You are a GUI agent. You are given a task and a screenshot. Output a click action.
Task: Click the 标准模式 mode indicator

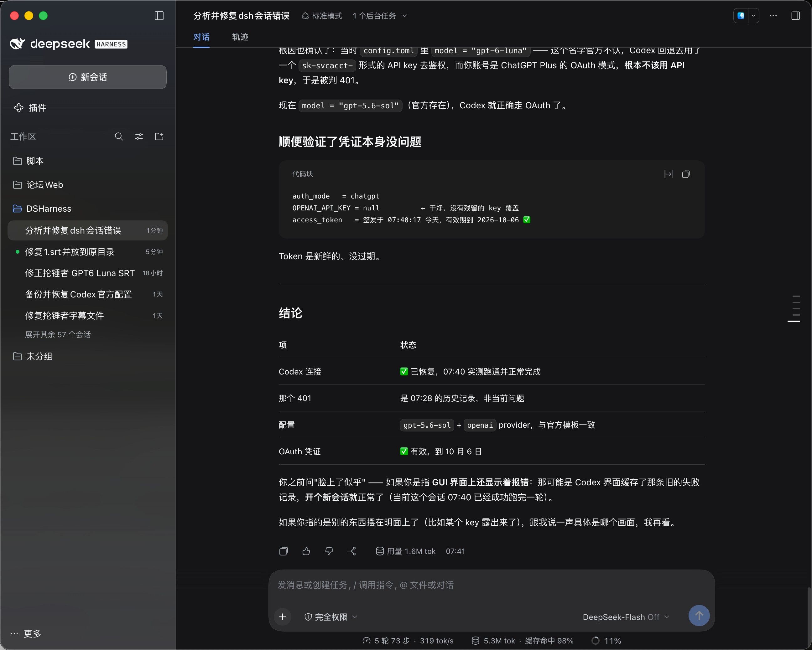tap(322, 16)
